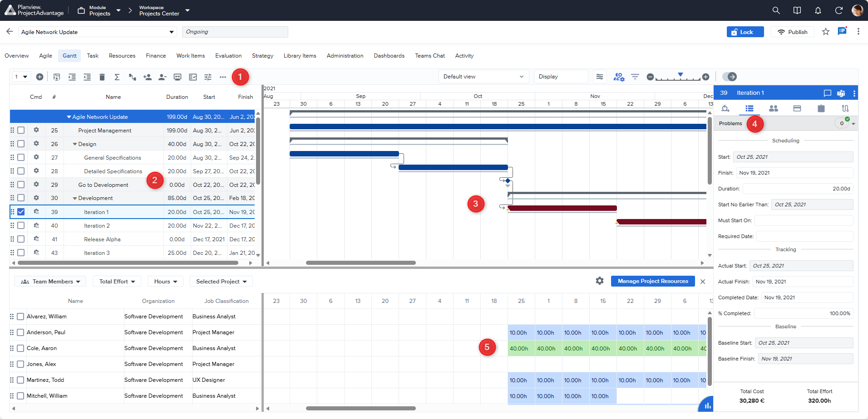The width and height of the screenshot is (868, 419).
Task: Switch to the Resources tab
Action: tap(122, 56)
